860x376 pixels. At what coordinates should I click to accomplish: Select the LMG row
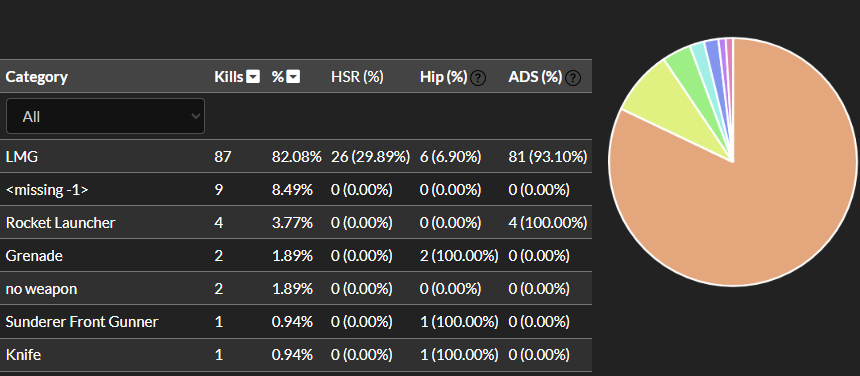point(296,157)
